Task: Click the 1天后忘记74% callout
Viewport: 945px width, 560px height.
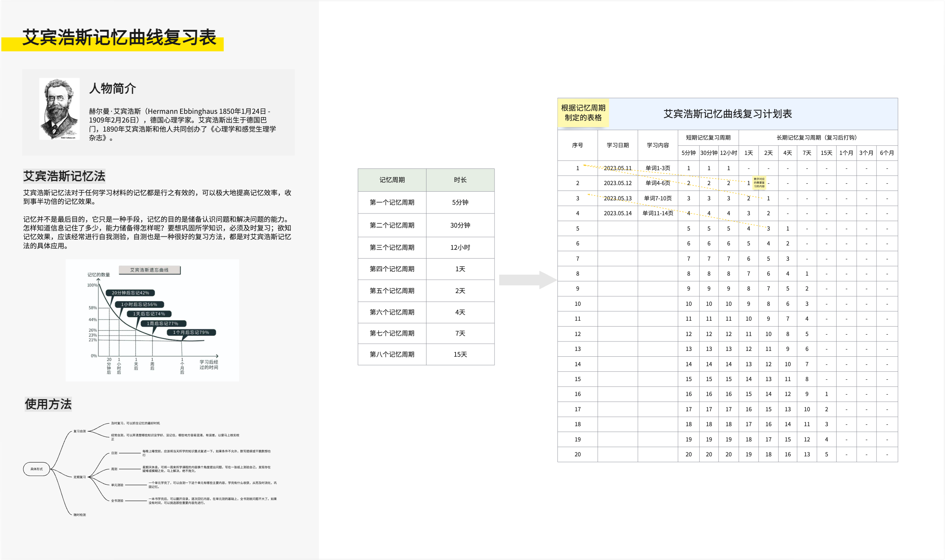Action: [x=149, y=313]
